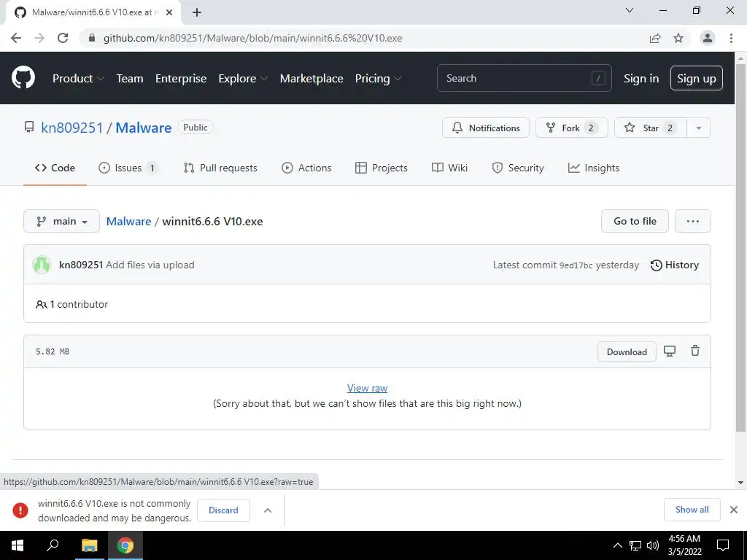
Task: Close the Malware/winnit6.6.6 tab
Action: click(169, 12)
